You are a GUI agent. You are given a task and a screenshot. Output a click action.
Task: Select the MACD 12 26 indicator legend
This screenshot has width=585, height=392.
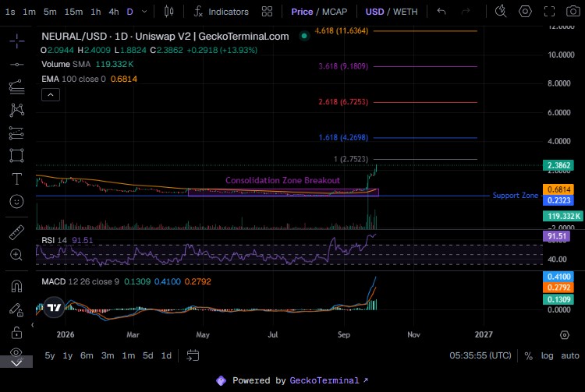point(80,281)
